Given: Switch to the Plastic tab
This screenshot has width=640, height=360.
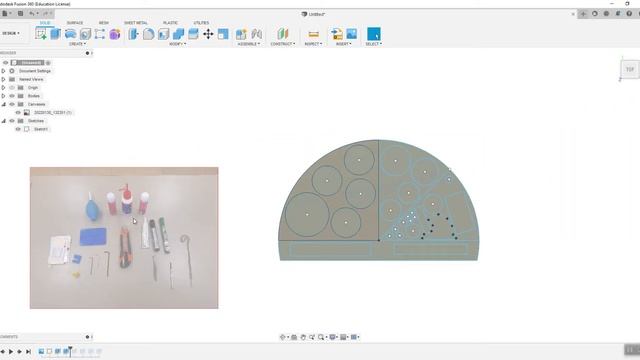Looking at the screenshot, I should point(170,23).
